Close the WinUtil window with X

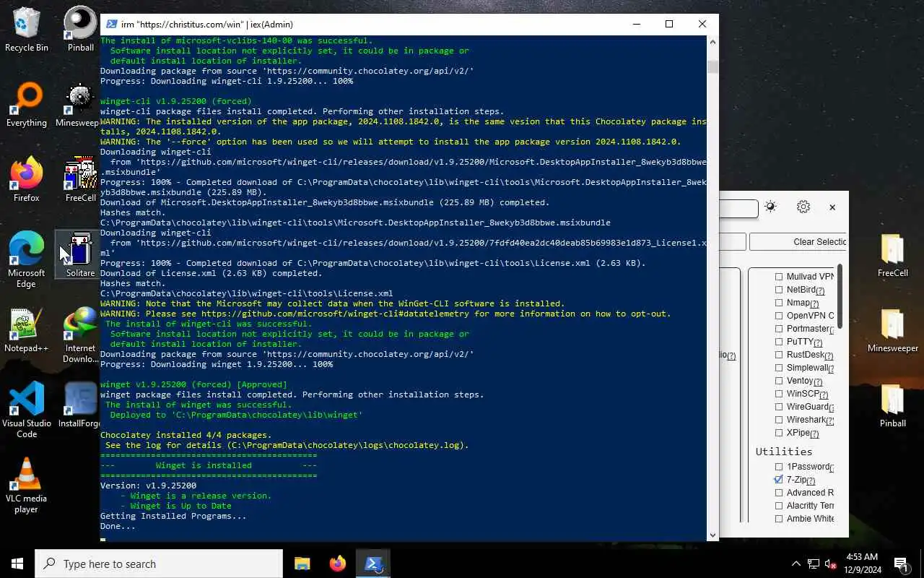pyautogui.click(x=832, y=207)
